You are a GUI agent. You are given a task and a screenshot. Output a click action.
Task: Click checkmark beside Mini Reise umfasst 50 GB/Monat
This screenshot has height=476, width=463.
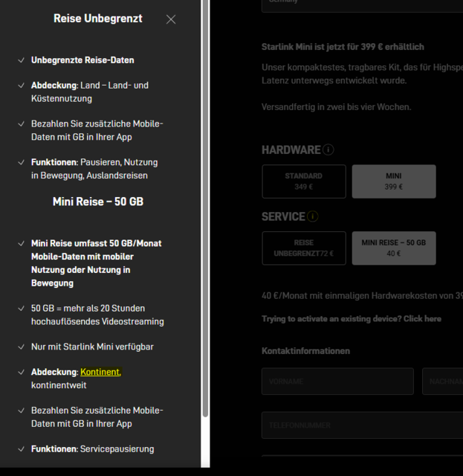click(x=22, y=244)
